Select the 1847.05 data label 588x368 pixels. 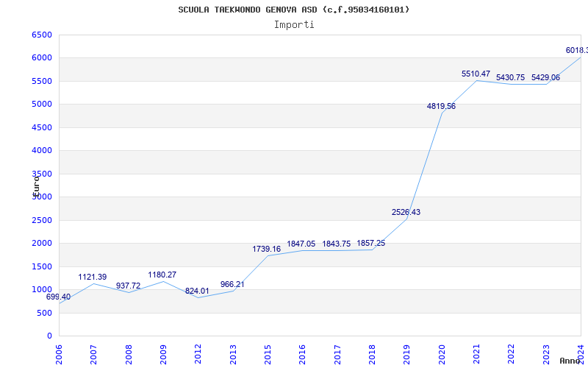(301, 244)
